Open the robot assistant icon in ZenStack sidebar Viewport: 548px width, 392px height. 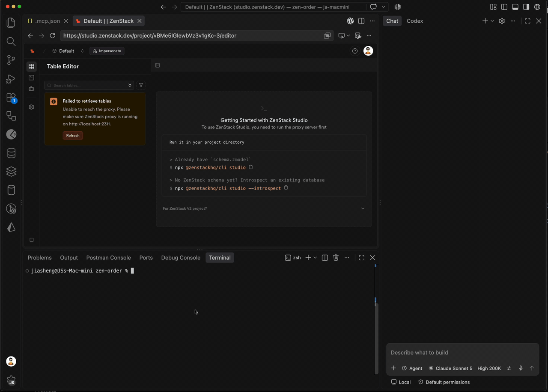31,89
